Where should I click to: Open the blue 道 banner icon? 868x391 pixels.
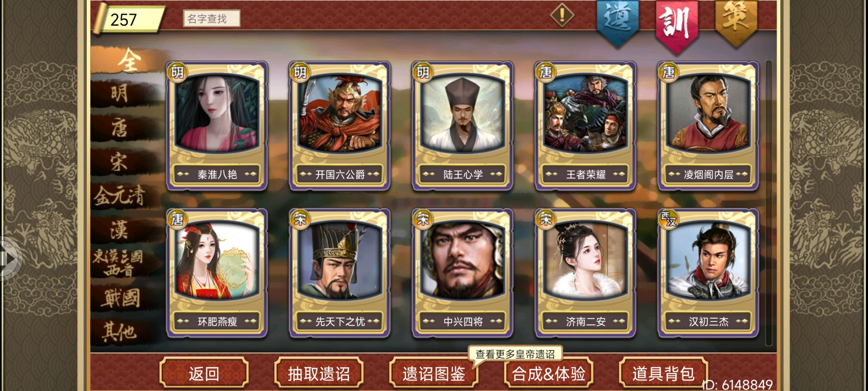[x=618, y=23]
